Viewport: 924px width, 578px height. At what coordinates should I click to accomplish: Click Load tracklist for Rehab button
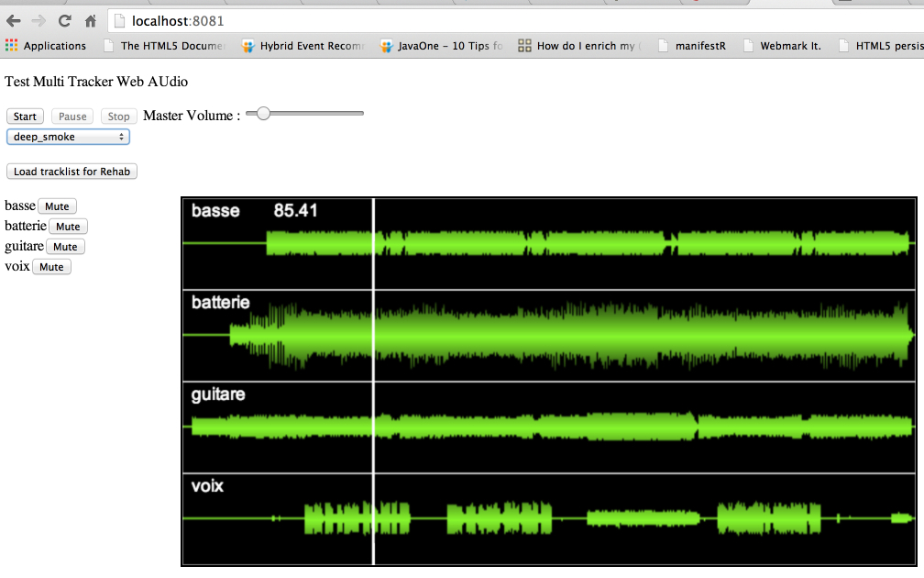[x=71, y=172]
